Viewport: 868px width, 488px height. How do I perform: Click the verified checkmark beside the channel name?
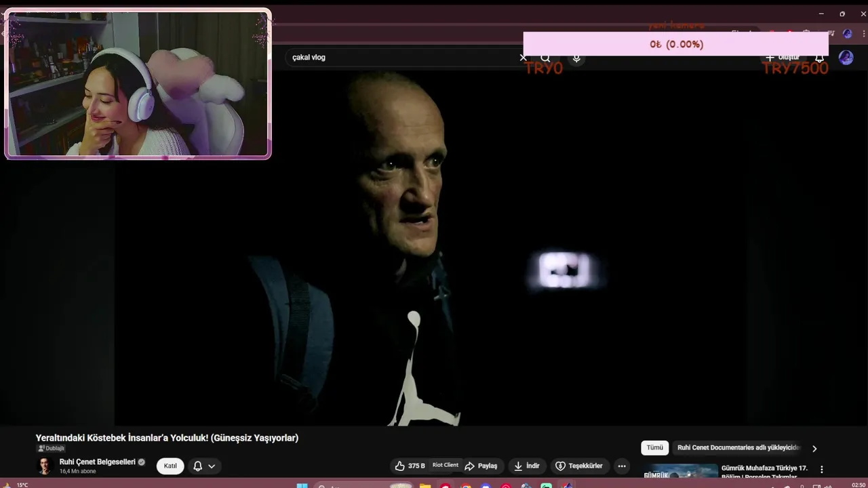[142, 462]
